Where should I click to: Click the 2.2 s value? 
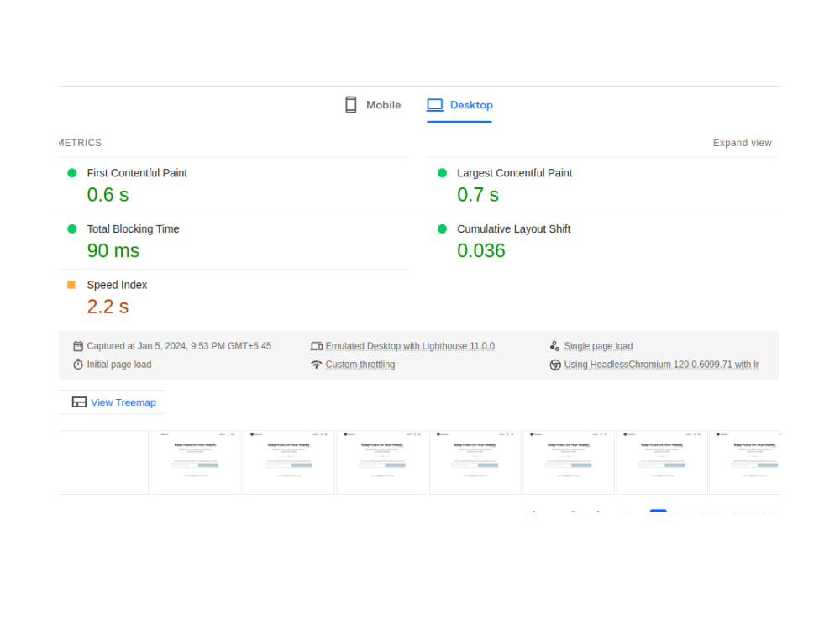[x=108, y=307]
